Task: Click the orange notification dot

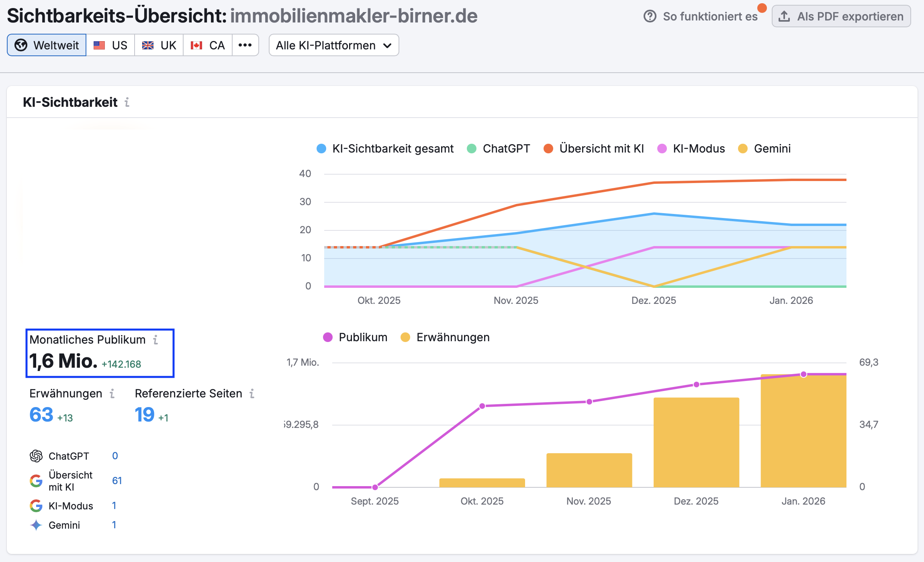Action: 762,8
